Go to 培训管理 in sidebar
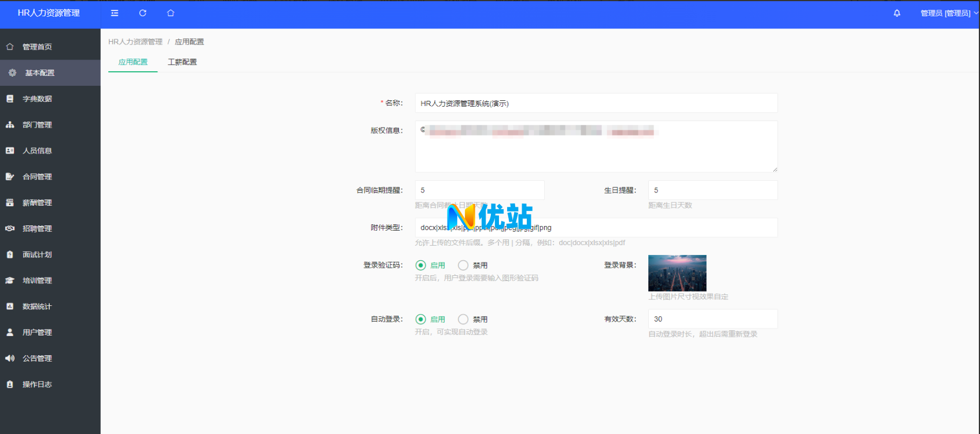The image size is (980, 434). click(x=37, y=280)
